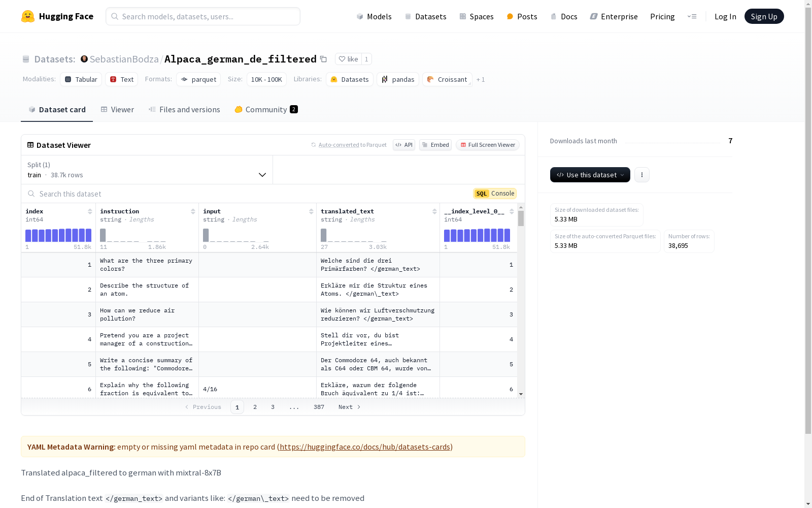Click the Datasets breadcrumb icon
812x508 pixels.
pos(26,59)
